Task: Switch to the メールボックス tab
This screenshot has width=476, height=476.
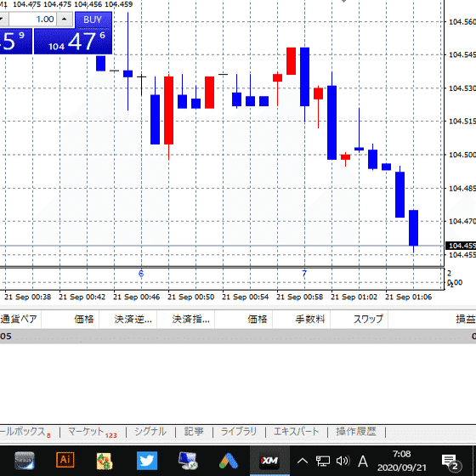Action: click(x=25, y=432)
